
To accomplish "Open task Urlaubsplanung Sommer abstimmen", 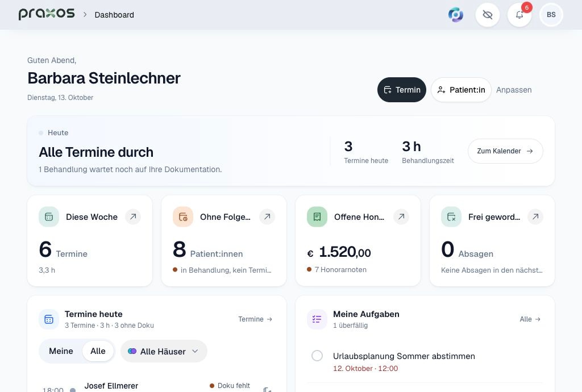I will click(404, 356).
